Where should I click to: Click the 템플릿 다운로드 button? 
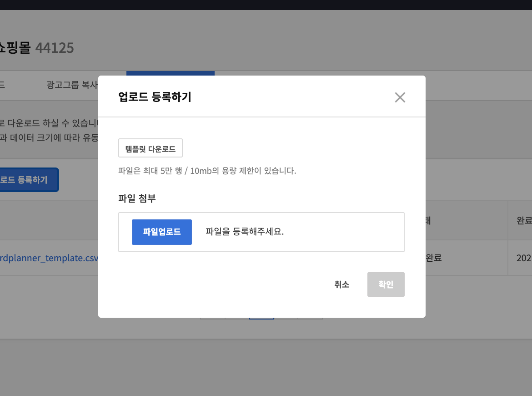click(151, 148)
